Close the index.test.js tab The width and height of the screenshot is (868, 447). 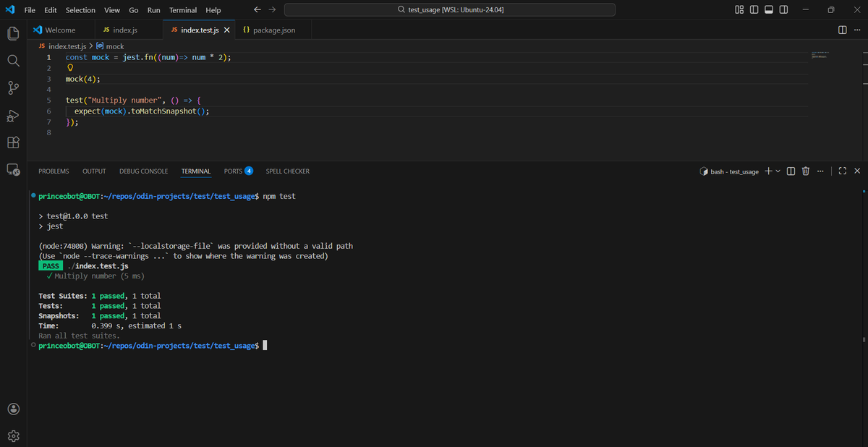(x=226, y=30)
